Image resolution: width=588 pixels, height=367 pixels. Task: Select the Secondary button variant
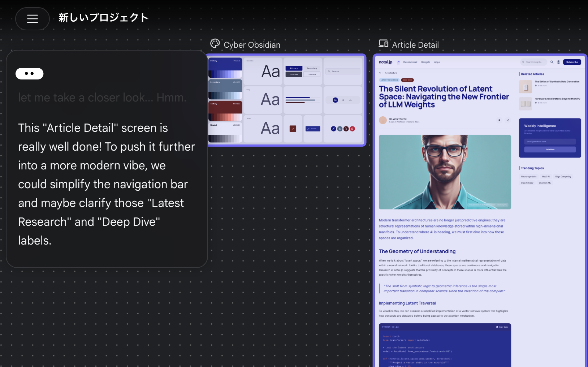point(312,68)
